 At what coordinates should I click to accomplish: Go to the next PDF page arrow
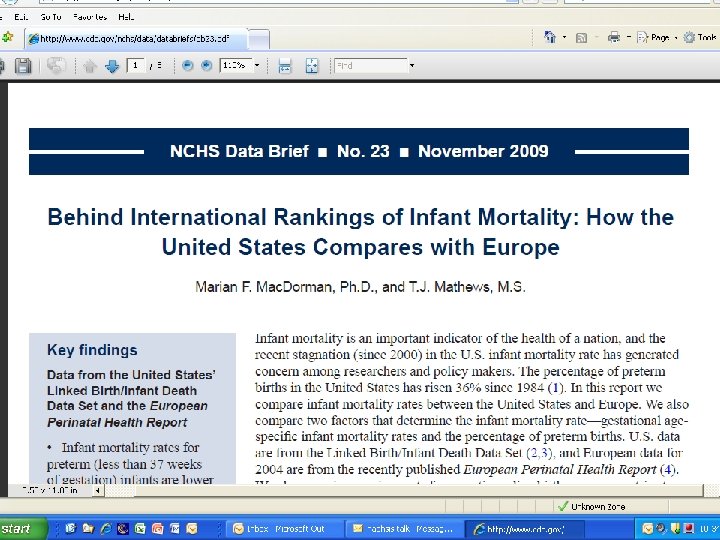(112, 66)
